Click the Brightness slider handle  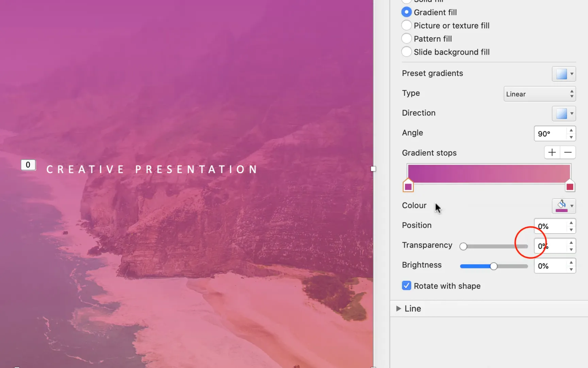493,266
